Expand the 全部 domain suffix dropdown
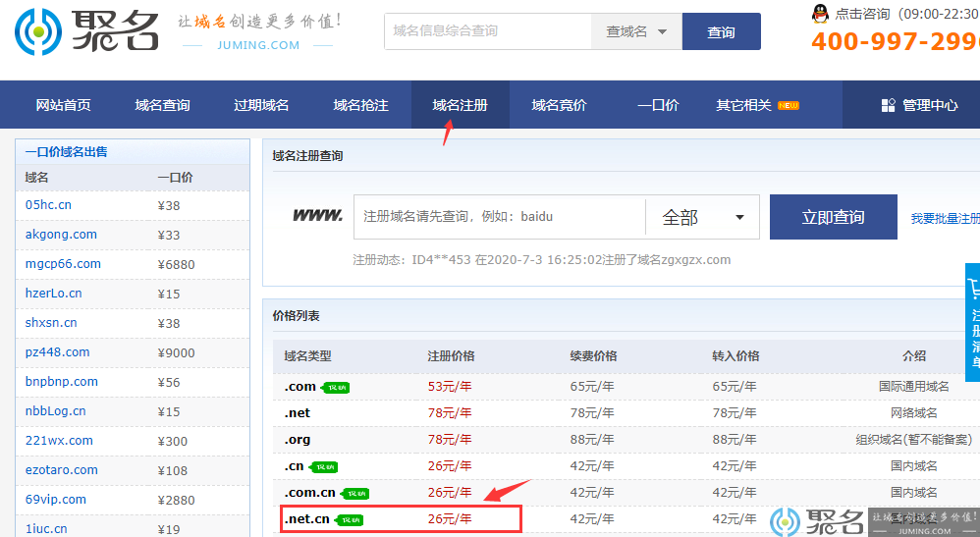This screenshot has height=537, width=980. click(702, 217)
